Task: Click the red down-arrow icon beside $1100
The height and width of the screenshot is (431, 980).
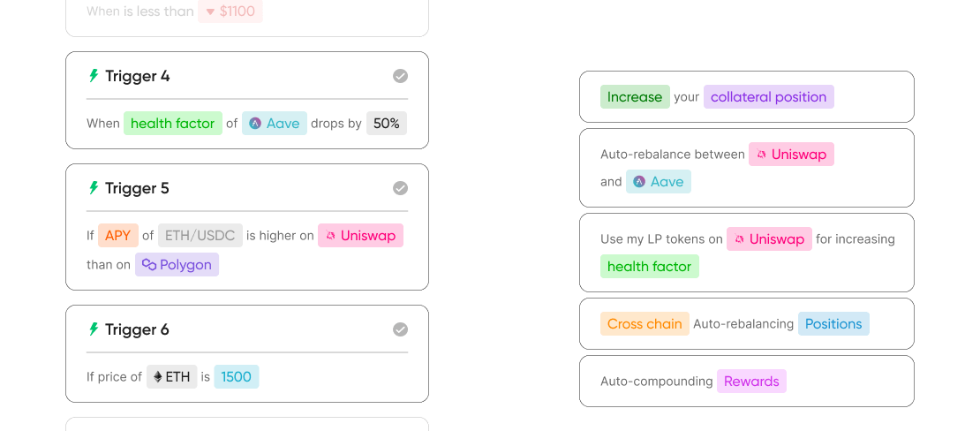Action: 210,12
